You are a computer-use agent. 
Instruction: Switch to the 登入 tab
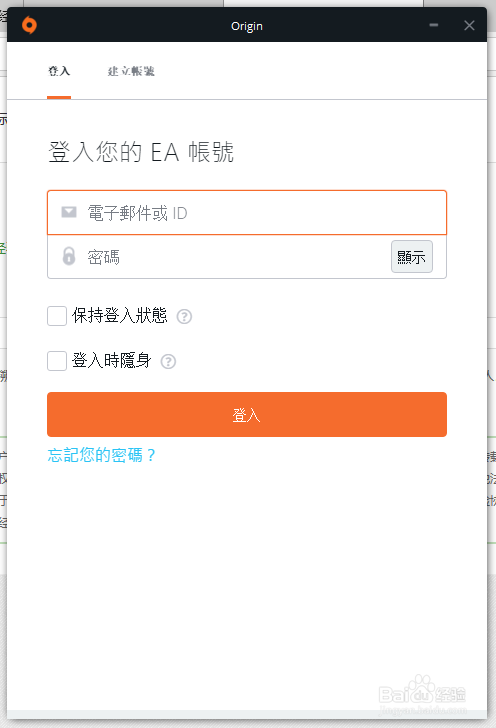click(x=59, y=71)
